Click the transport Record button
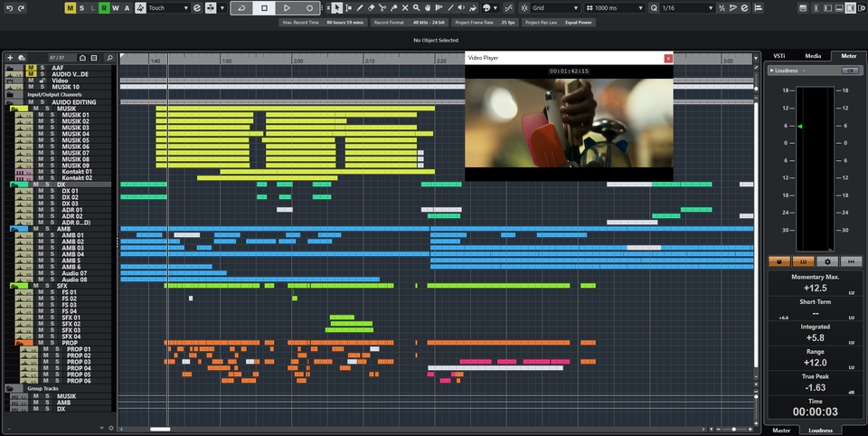 pos(309,8)
